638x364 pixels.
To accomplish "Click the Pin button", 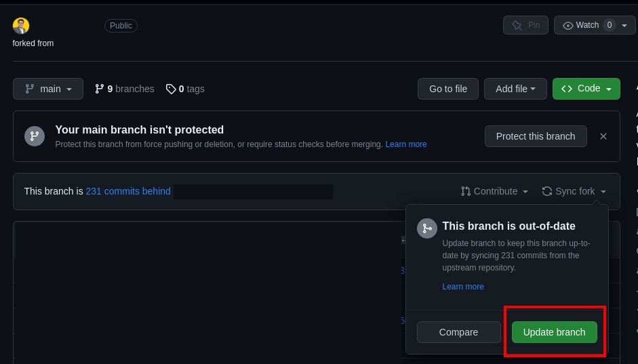I will [525, 25].
